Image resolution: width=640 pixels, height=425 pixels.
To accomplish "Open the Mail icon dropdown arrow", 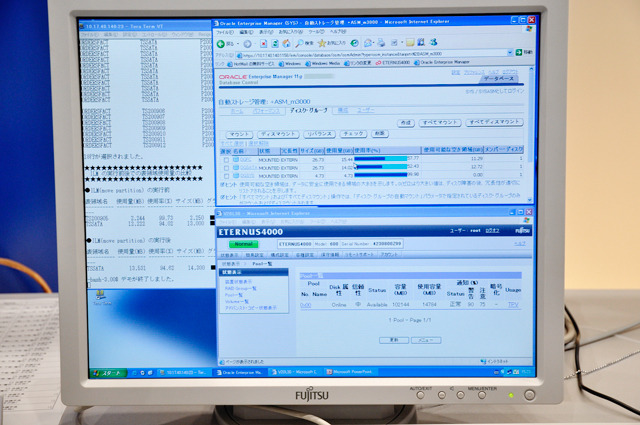I will (x=373, y=42).
